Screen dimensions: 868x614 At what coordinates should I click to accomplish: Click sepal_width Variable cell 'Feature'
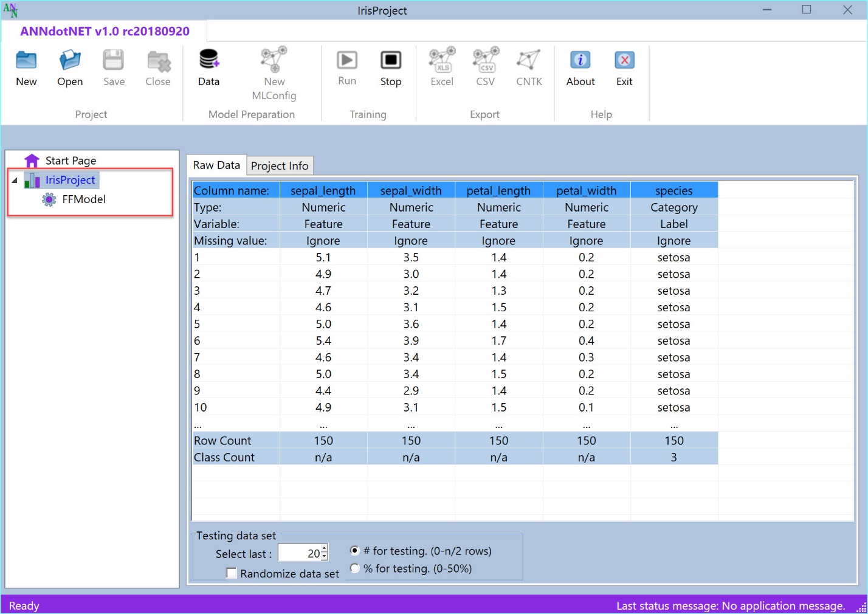pyautogui.click(x=411, y=224)
